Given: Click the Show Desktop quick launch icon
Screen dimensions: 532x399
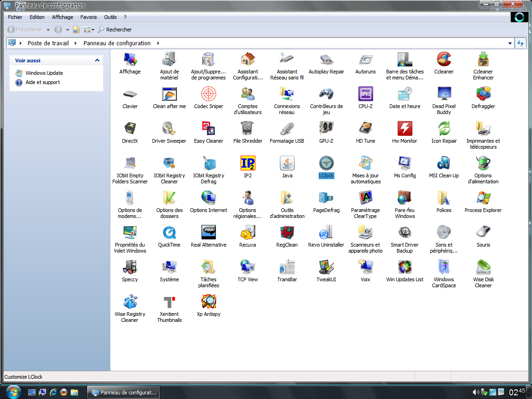Looking at the screenshot, I should [x=32, y=392].
